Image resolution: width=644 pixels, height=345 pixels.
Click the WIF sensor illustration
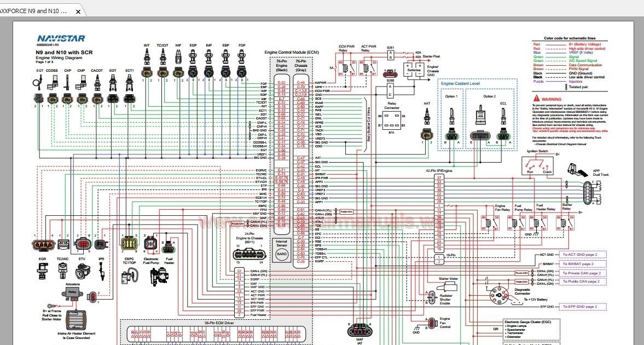click(178, 57)
